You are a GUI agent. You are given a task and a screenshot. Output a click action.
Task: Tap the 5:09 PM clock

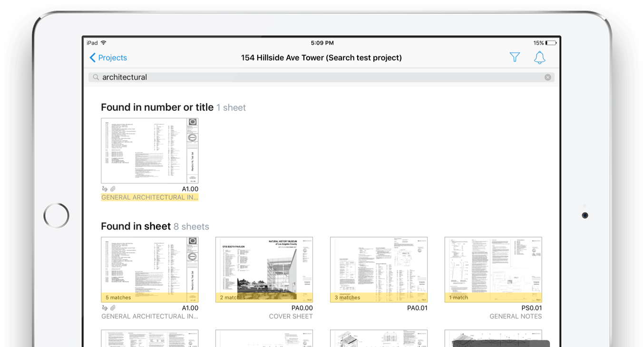[322, 43]
